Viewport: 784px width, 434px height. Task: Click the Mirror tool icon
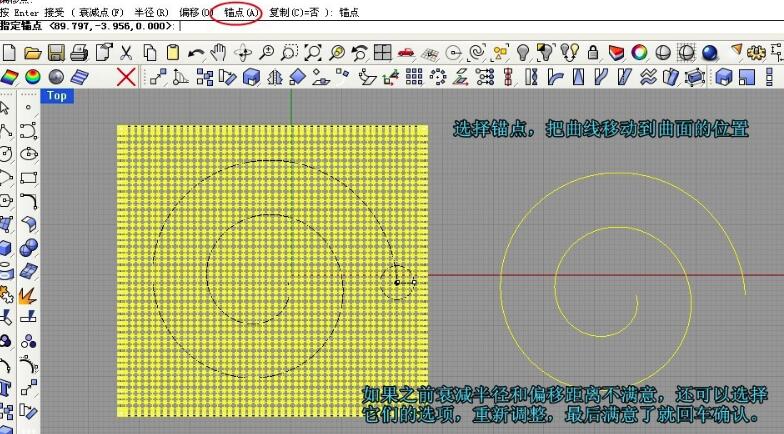[274, 77]
